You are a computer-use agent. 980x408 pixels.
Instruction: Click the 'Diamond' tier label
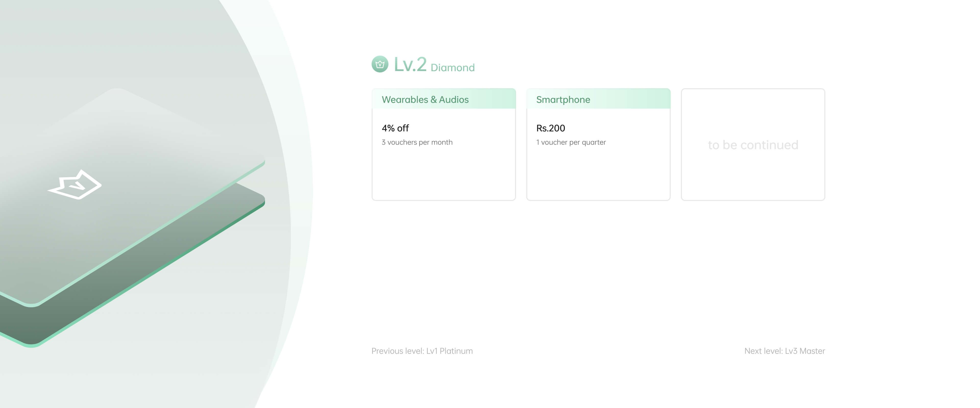[x=452, y=68]
